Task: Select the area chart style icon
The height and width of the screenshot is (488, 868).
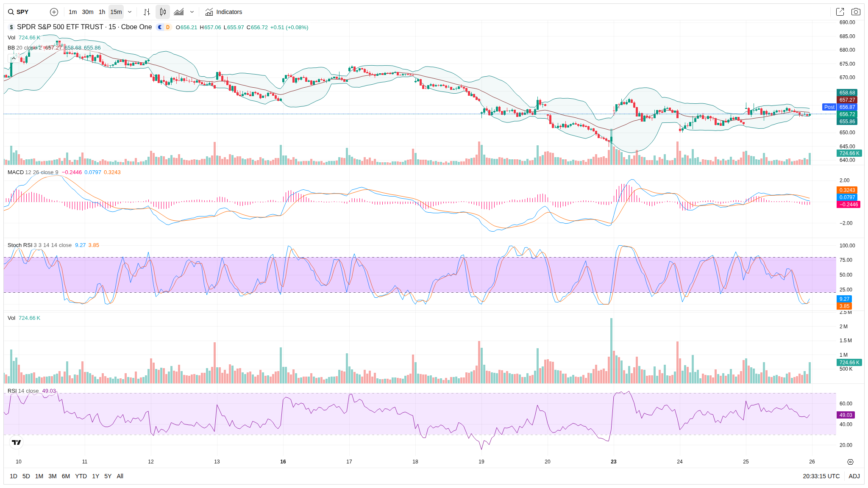Action: click(x=179, y=12)
